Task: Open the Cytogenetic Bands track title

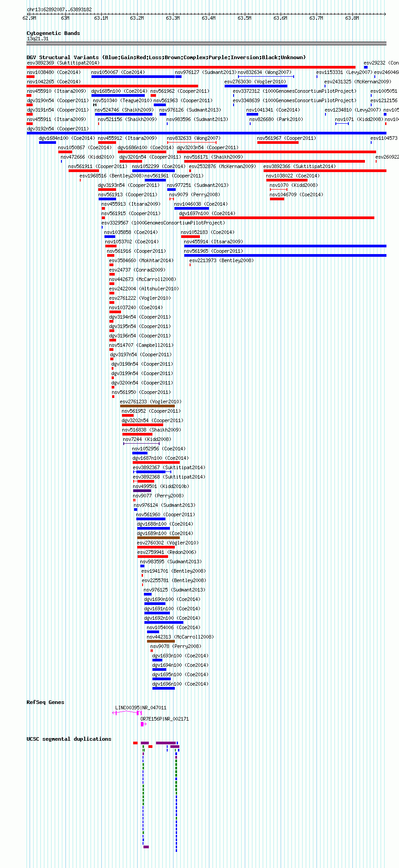Action: pos(53,33)
